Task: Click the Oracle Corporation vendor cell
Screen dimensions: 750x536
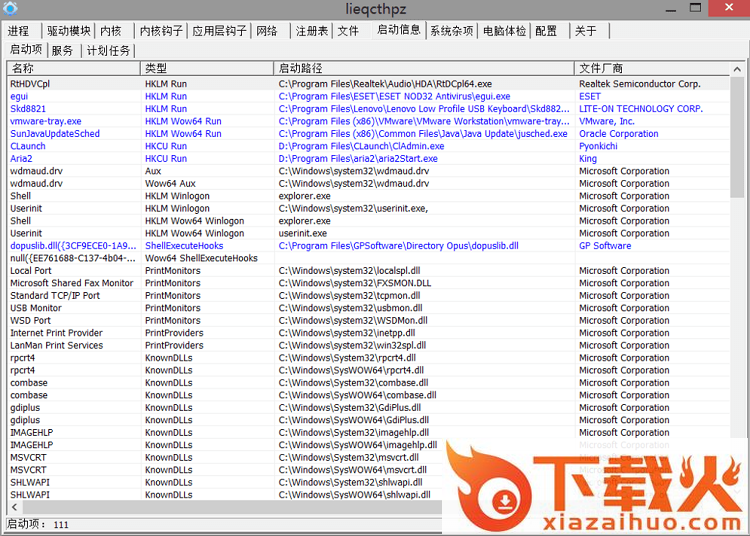Action: coord(618,133)
